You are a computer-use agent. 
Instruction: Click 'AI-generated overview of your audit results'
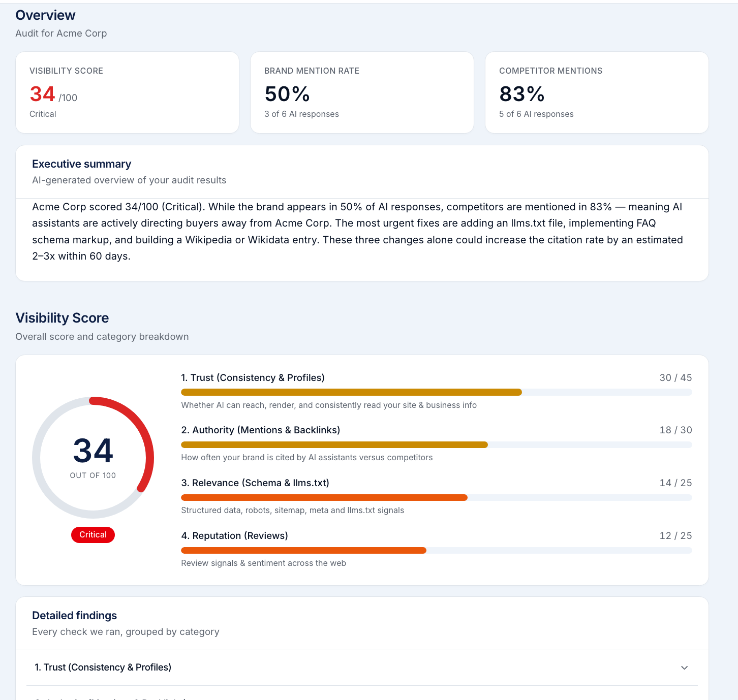pos(129,180)
